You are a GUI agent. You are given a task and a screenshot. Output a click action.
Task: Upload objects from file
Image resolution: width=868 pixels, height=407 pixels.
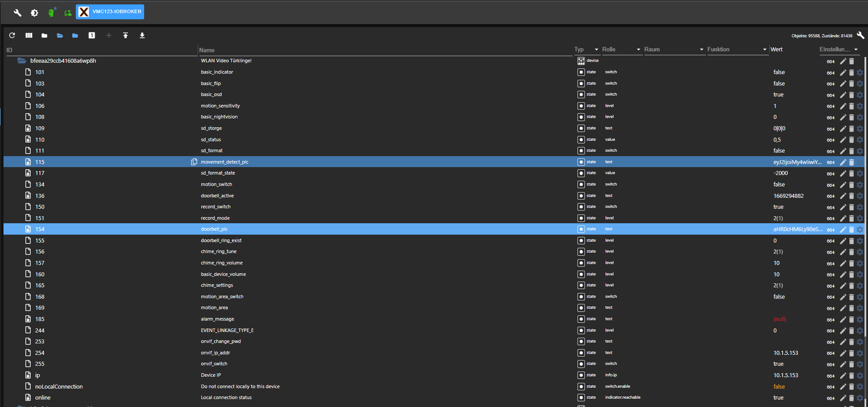click(126, 36)
